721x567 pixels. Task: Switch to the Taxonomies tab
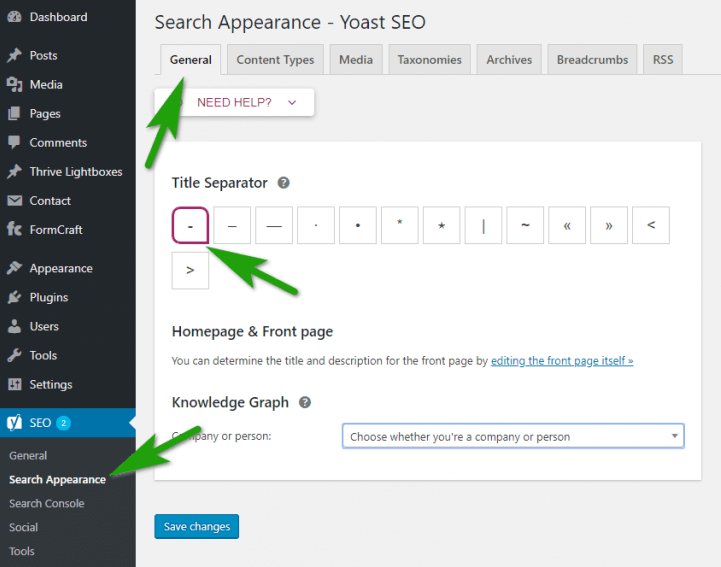(x=429, y=60)
